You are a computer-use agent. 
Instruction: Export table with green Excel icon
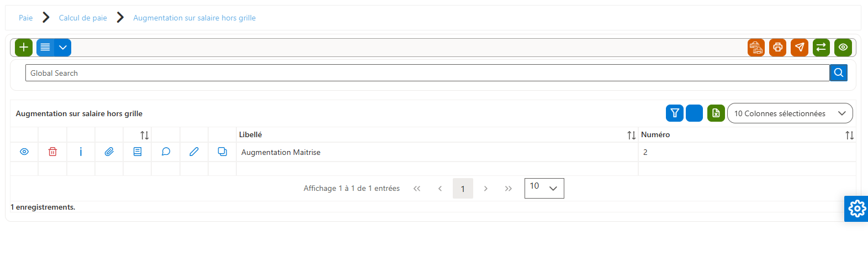pyautogui.click(x=716, y=113)
